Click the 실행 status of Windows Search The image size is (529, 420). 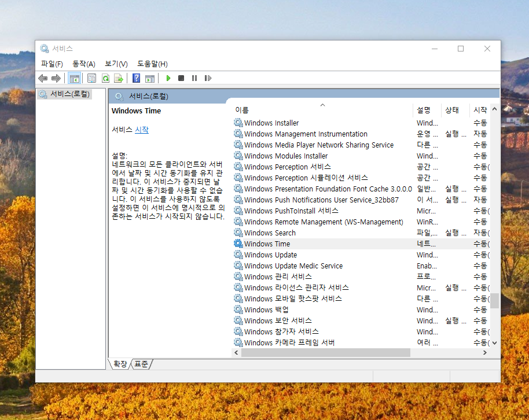455,233
